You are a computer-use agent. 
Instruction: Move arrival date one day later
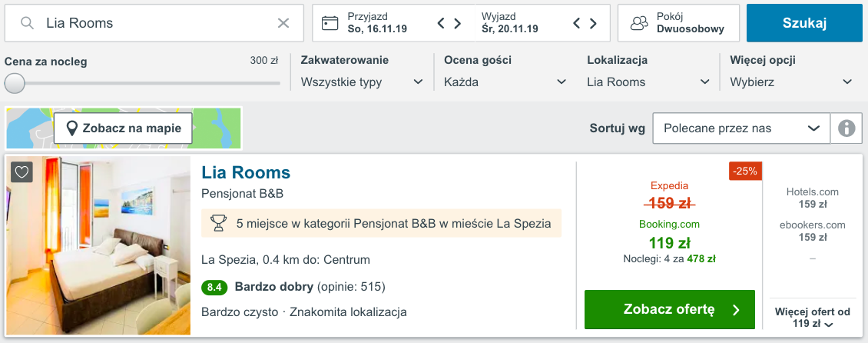(x=458, y=23)
